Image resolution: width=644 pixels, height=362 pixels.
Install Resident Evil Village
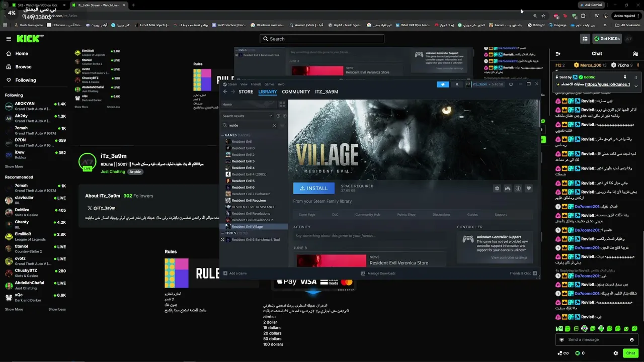[x=314, y=188]
